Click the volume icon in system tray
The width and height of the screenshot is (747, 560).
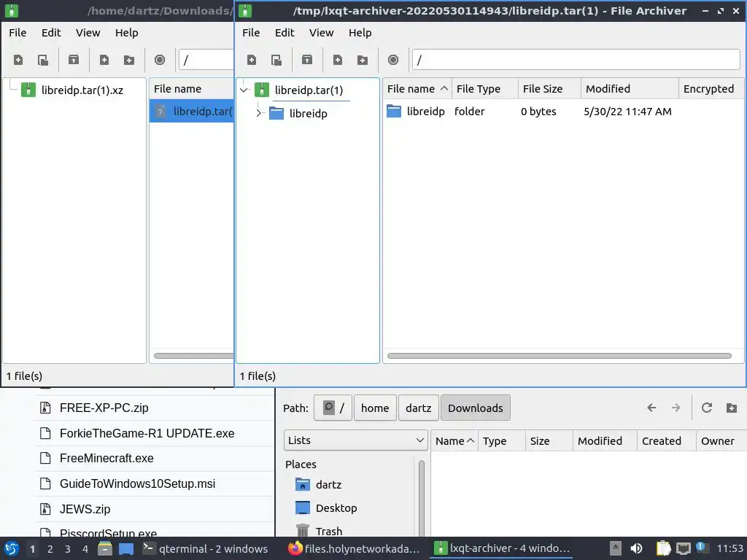coord(636,548)
